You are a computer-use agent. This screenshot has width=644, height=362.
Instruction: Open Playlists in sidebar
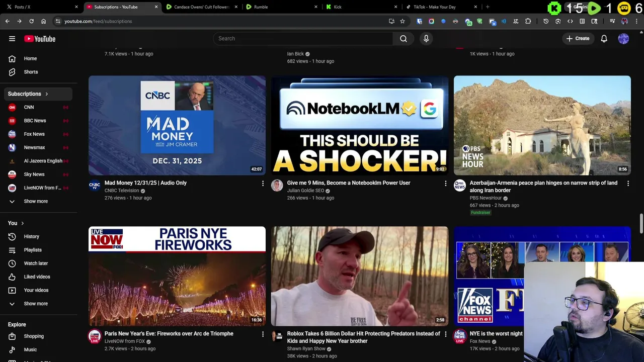tap(39, 250)
